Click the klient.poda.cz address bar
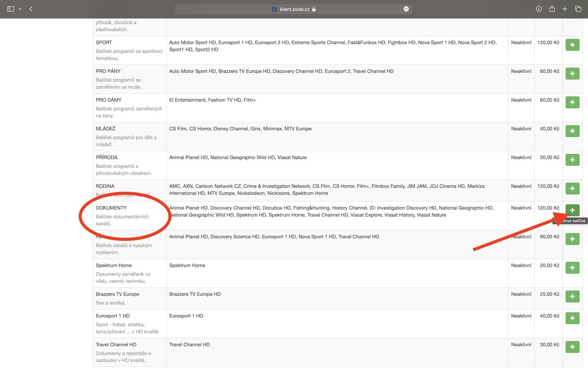 [294, 9]
